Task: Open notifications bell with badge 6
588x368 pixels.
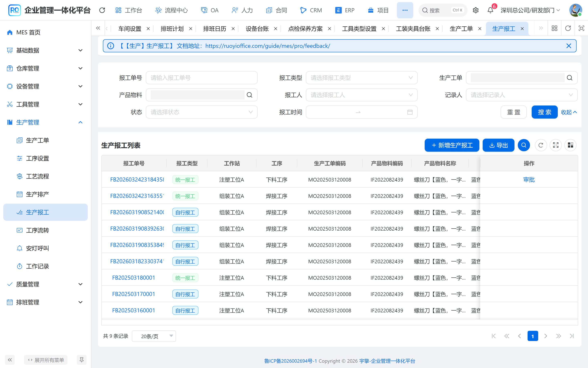Action: 490,10
